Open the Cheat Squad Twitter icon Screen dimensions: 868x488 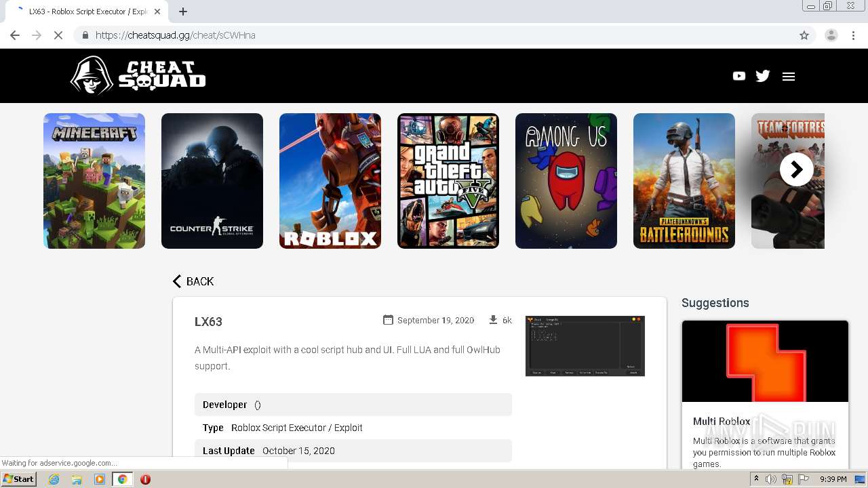[763, 76]
